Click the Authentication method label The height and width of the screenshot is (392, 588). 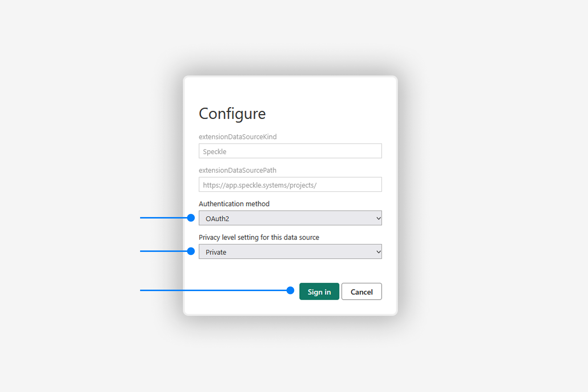pos(234,204)
